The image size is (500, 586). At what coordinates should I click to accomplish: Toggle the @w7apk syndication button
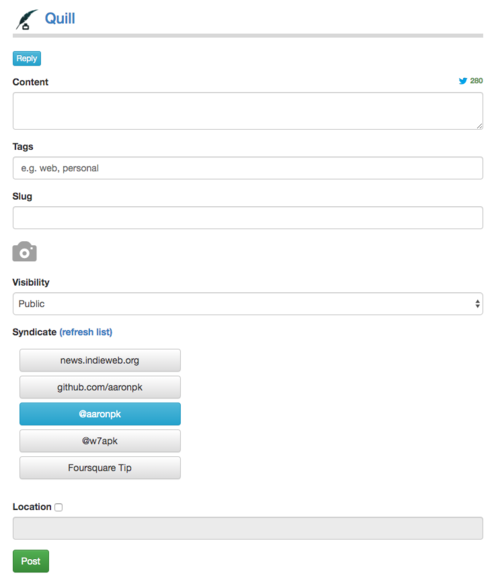tap(100, 441)
